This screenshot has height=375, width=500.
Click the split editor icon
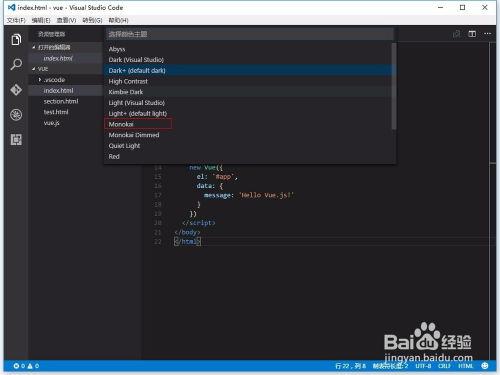(472, 34)
